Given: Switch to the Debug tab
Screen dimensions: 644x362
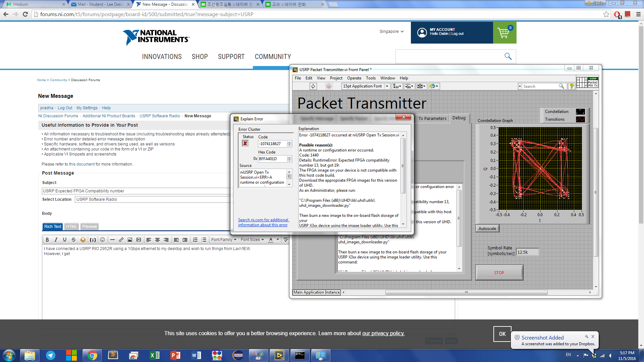Looking at the screenshot, I should (x=459, y=118).
